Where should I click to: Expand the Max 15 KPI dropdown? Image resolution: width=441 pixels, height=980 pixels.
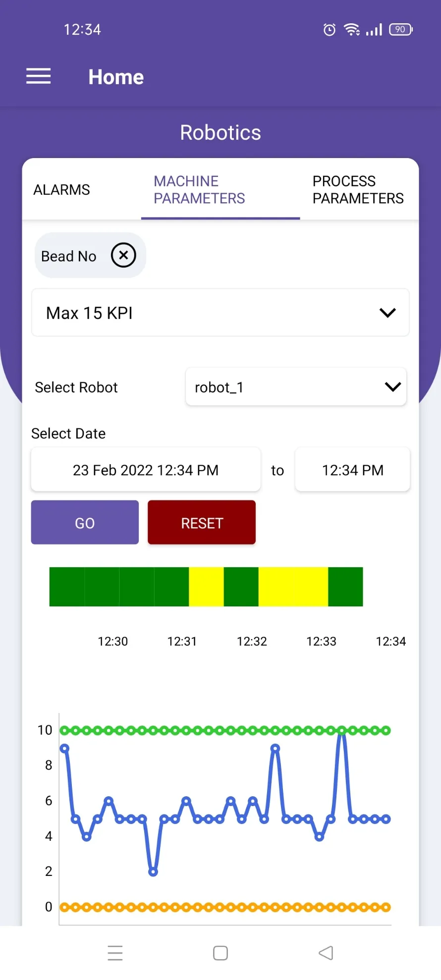[x=220, y=313]
